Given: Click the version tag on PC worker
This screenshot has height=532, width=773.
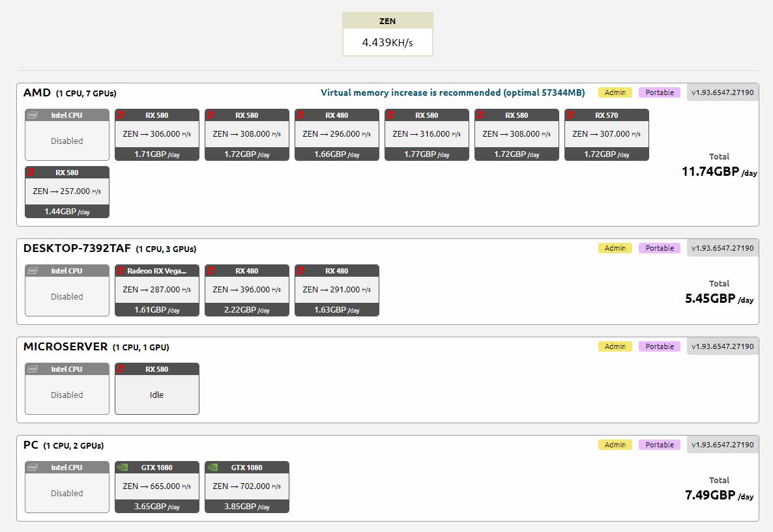Looking at the screenshot, I should click(722, 445).
